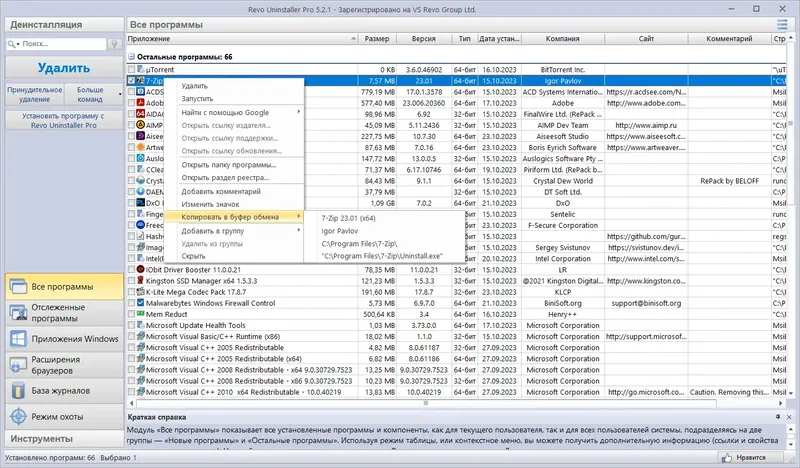Open All Programs (Все программы) sidebar icon
The width and height of the screenshot is (800, 468).
coord(18,286)
